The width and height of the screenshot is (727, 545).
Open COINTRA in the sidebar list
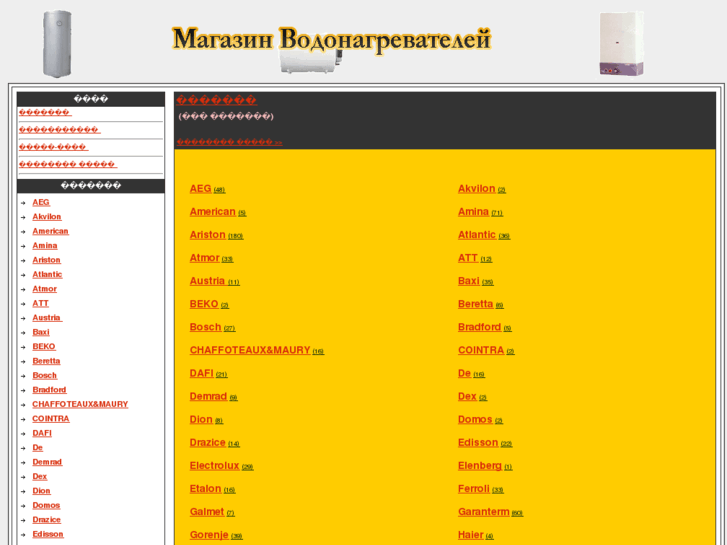pyautogui.click(x=51, y=418)
